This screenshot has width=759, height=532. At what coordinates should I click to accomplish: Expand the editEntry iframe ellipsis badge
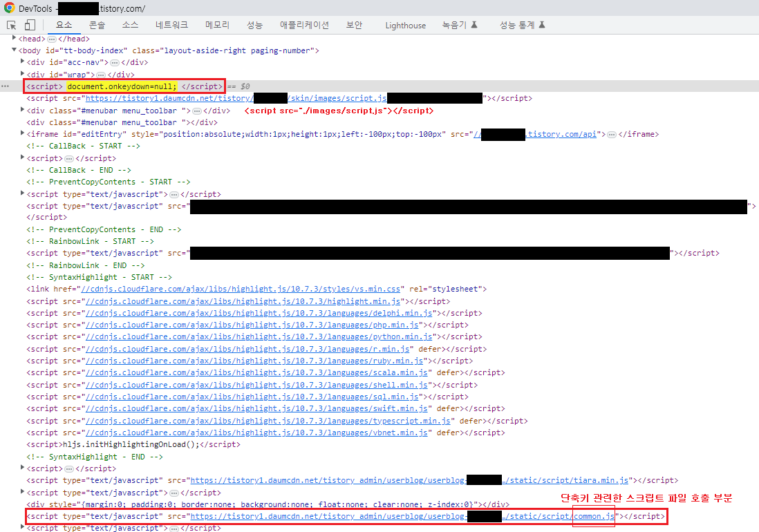pyautogui.click(x=612, y=135)
